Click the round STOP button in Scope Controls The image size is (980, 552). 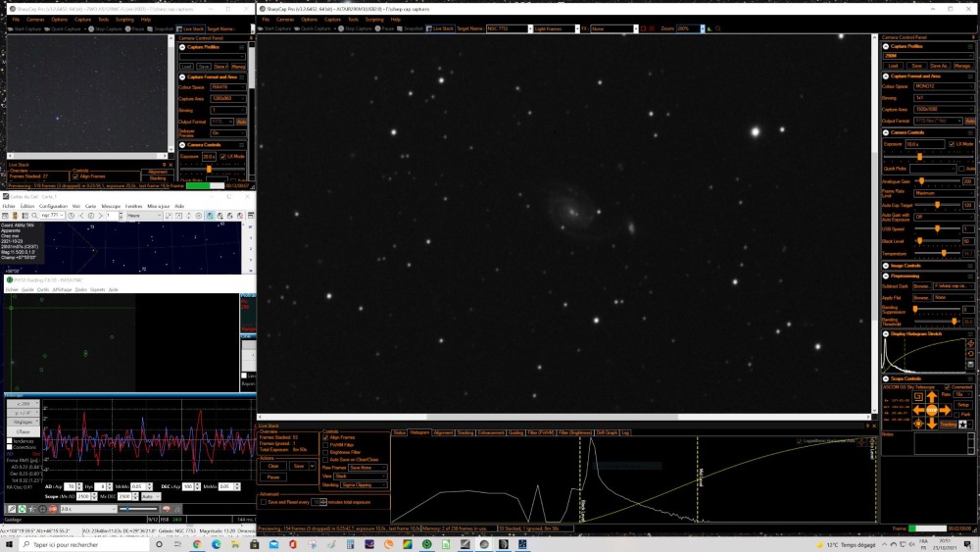coord(932,410)
